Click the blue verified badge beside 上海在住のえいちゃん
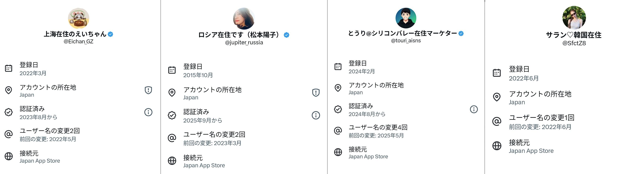This screenshot has width=644, height=174. pyautogui.click(x=110, y=34)
